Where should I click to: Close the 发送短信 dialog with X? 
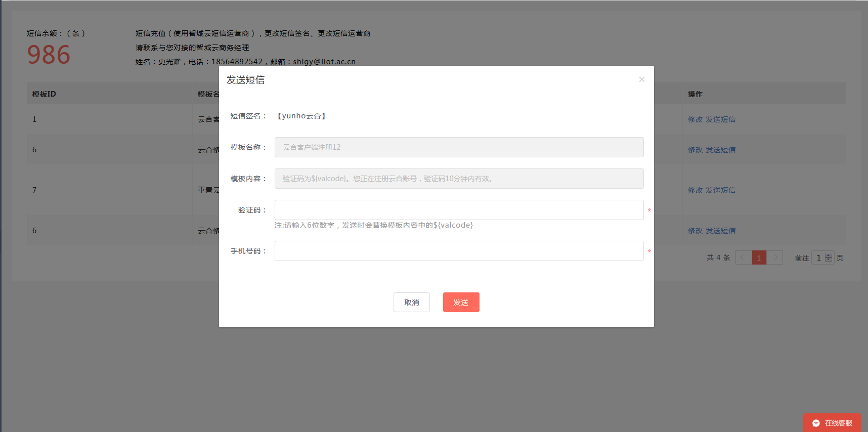[641, 79]
